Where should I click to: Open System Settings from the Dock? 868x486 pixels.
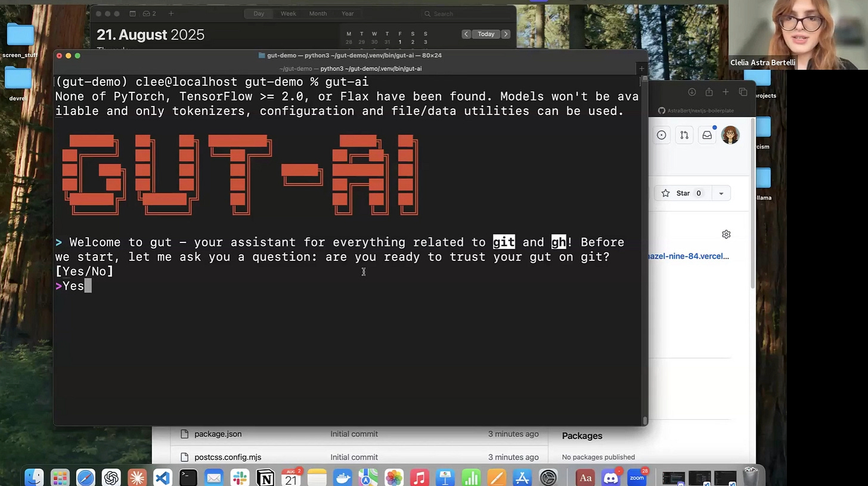coord(548,478)
